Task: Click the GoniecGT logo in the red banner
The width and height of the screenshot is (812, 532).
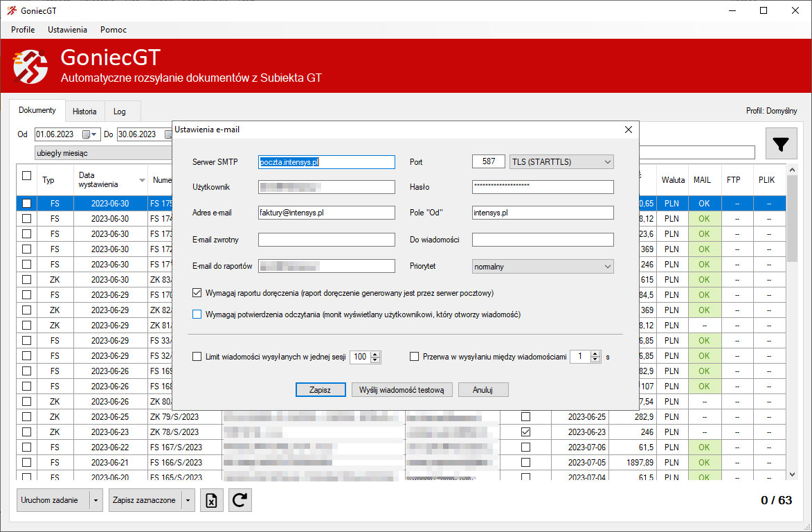Action: coord(30,66)
